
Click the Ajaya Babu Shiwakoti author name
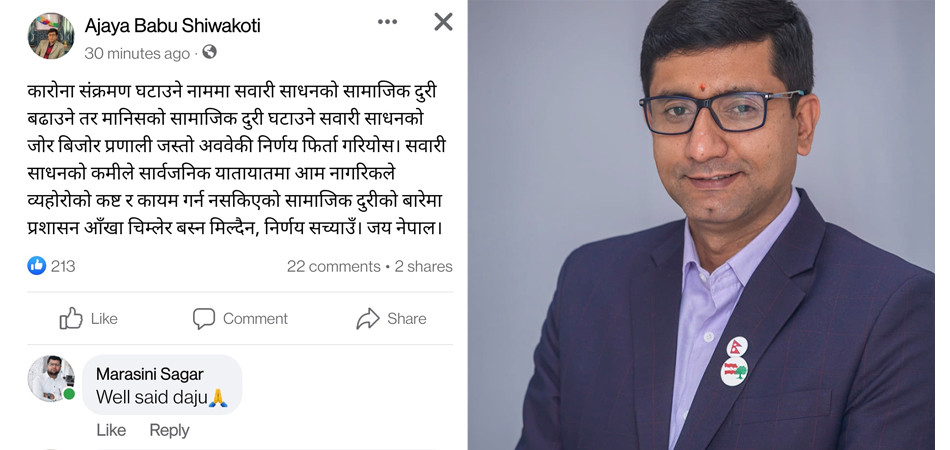tap(173, 25)
